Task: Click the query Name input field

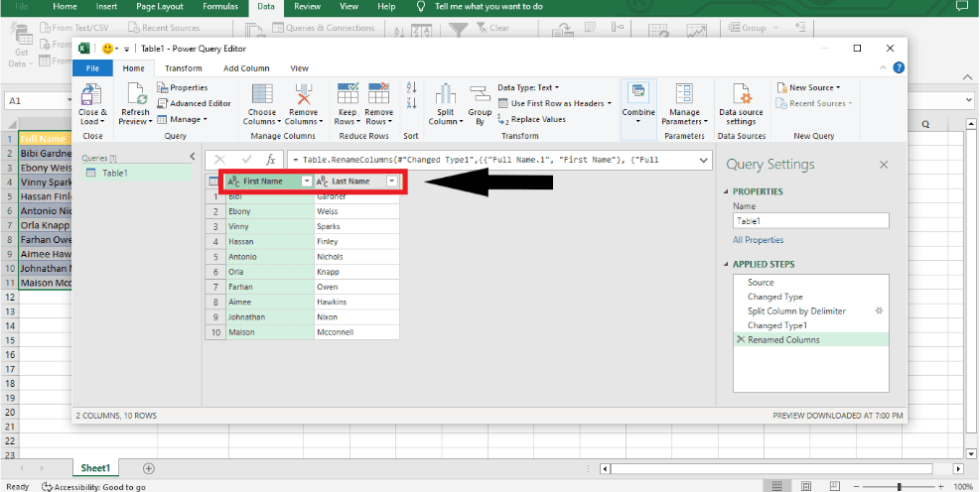Action: coord(810,221)
